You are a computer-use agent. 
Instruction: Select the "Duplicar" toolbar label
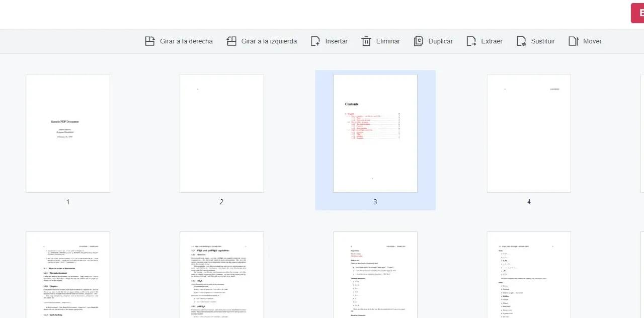pyautogui.click(x=441, y=41)
